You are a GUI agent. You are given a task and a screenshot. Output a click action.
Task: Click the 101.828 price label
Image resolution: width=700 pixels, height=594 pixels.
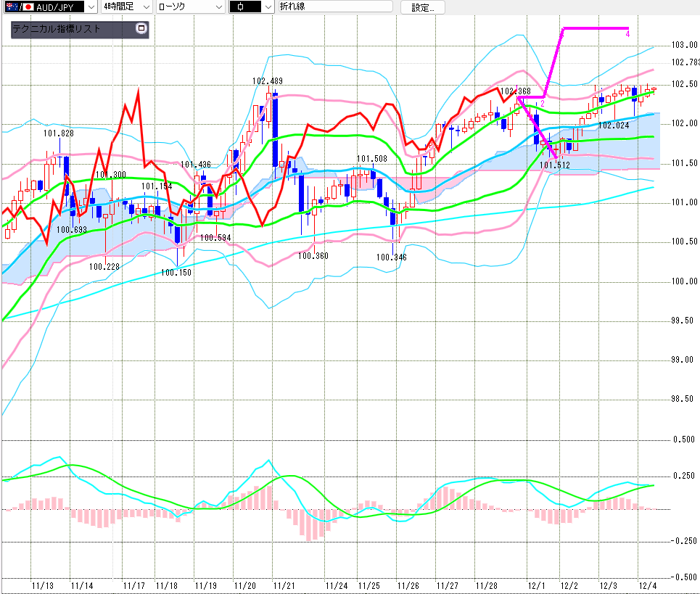[59, 133]
